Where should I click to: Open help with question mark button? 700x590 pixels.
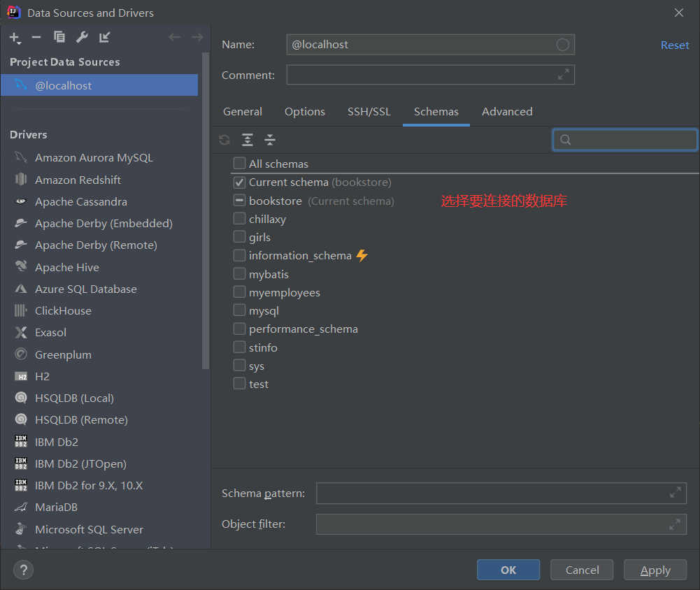tap(23, 570)
